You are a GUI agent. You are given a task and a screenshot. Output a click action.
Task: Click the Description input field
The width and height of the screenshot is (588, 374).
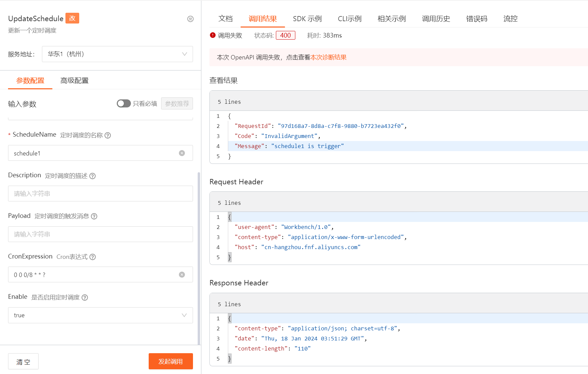click(100, 194)
